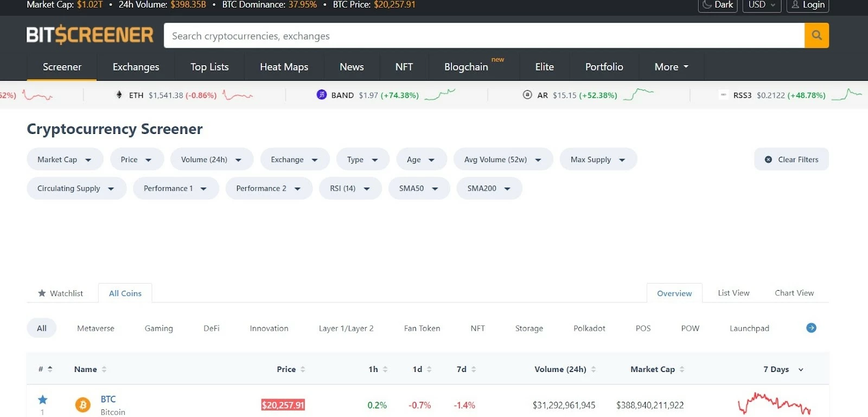The height and width of the screenshot is (417, 868).
Task: Expand the Volume (24h) filter
Action: [x=212, y=159]
